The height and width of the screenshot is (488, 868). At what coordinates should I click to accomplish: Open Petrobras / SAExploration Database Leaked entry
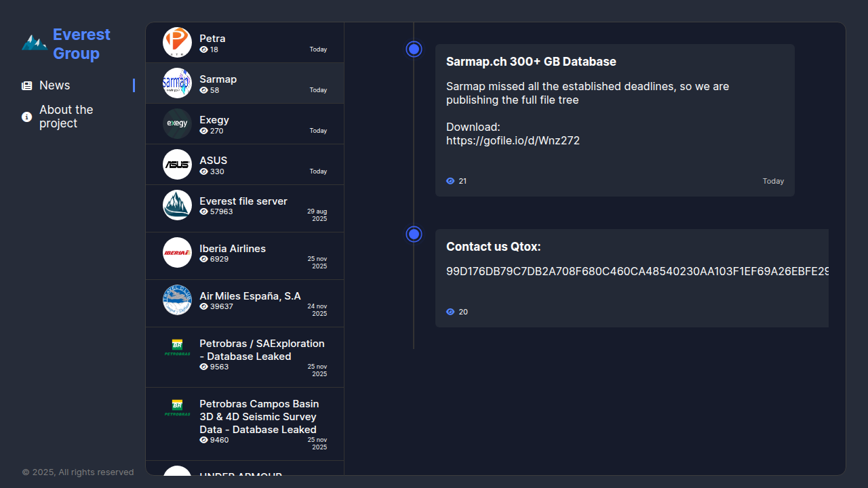tap(262, 350)
